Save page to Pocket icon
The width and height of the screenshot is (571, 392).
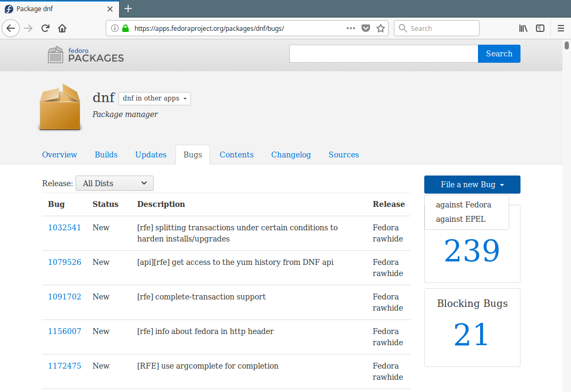pyautogui.click(x=366, y=28)
